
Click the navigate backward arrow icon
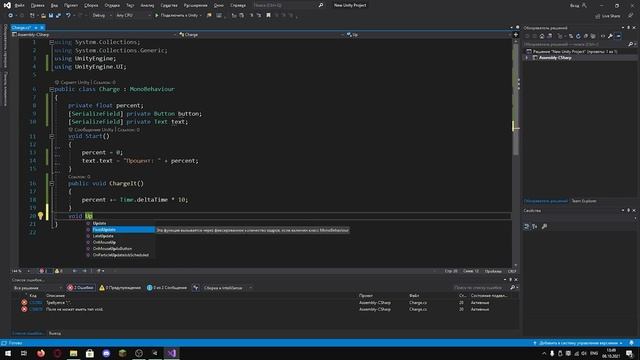click(x=11, y=16)
